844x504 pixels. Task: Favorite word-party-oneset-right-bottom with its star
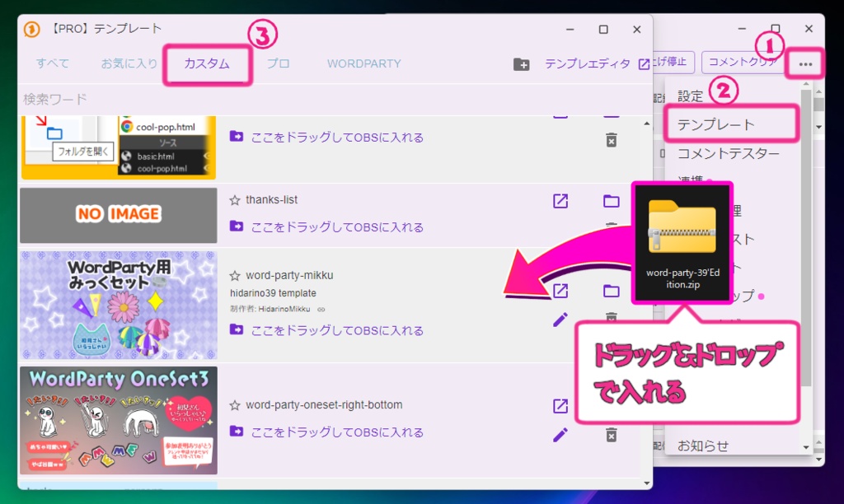click(x=237, y=404)
